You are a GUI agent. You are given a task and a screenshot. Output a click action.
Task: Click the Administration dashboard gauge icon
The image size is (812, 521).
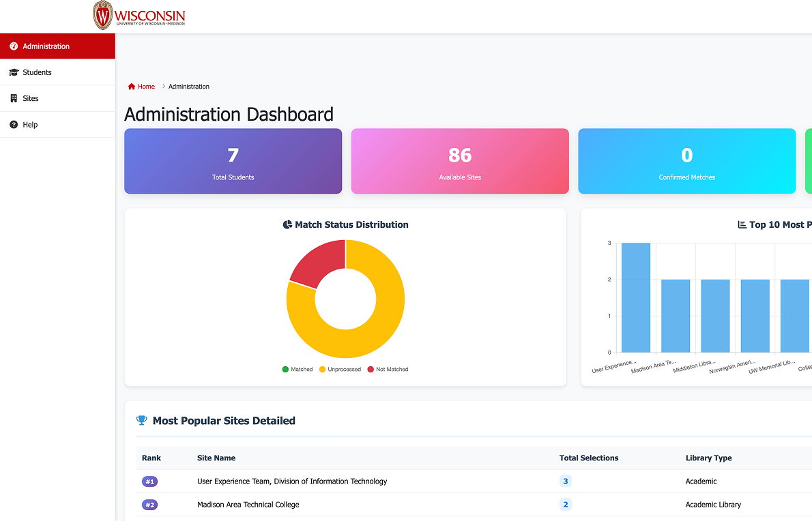tap(14, 46)
